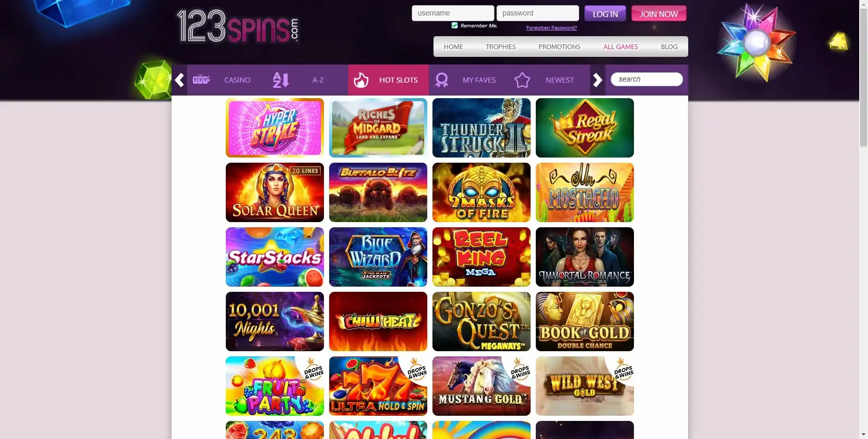Expand category bar with right arrow
The width and height of the screenshot is (868, 439).
[x=598, y=80]
